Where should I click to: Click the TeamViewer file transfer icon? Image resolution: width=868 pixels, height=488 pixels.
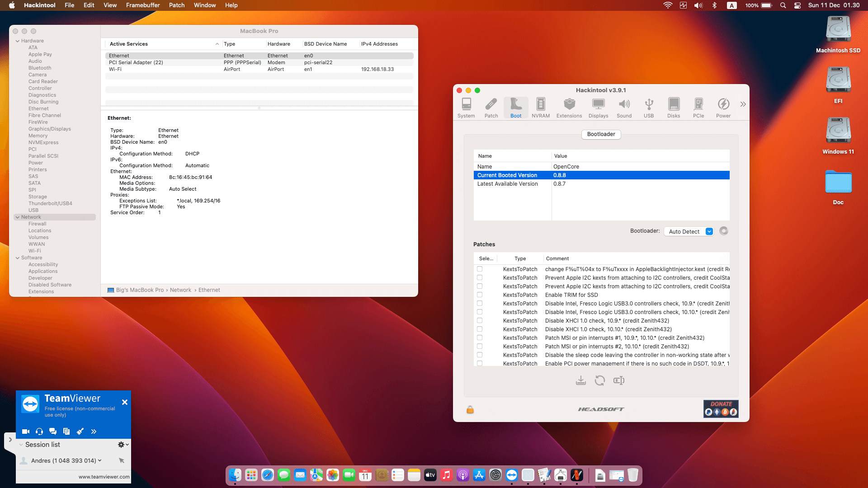66,432
